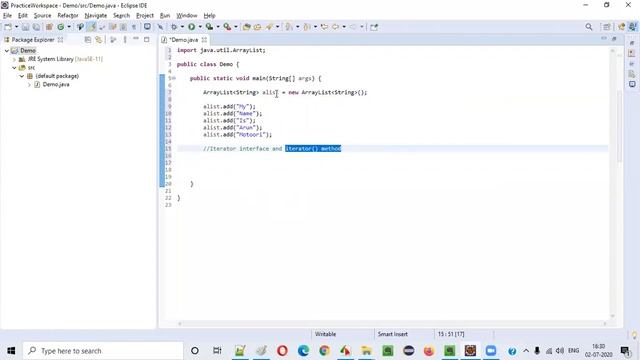Maximize the Package Explorer panel
The image size is (640, 360).
[147, 39]
